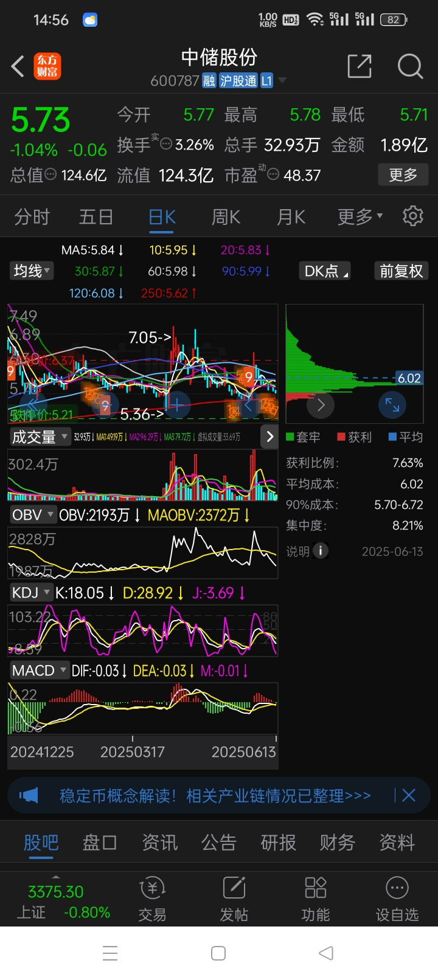Select the 股吧 tab

[41, 843]
